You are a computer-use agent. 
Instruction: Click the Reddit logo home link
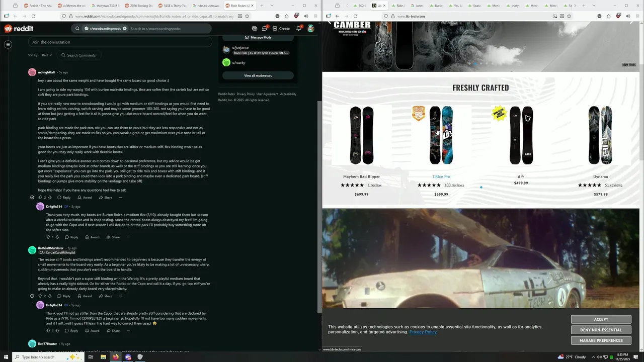(x=19, y=29)
